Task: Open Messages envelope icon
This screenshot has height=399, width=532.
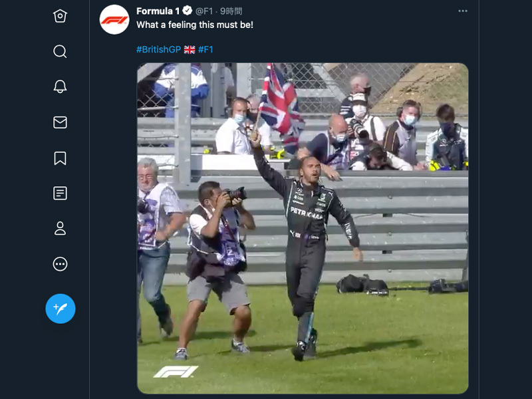Action: pyautogui.click(x=60, y=122)
